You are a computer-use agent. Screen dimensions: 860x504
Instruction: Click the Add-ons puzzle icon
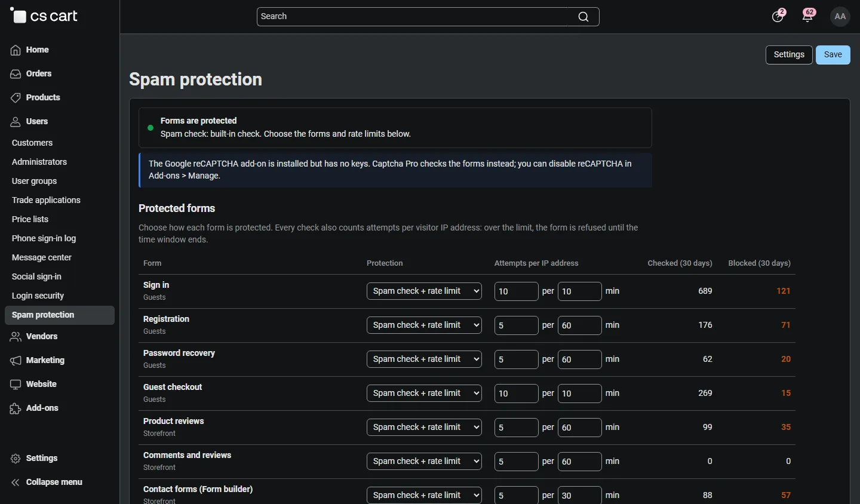pyautogui.click(x=16, y=408)
